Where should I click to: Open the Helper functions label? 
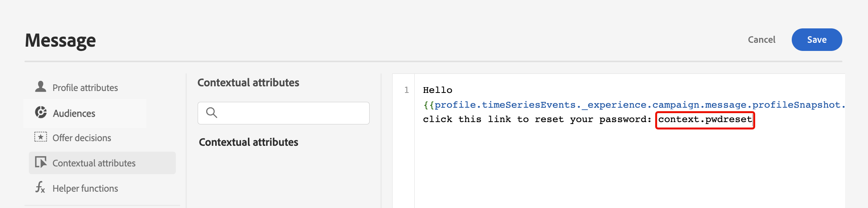tap(85, 189)
